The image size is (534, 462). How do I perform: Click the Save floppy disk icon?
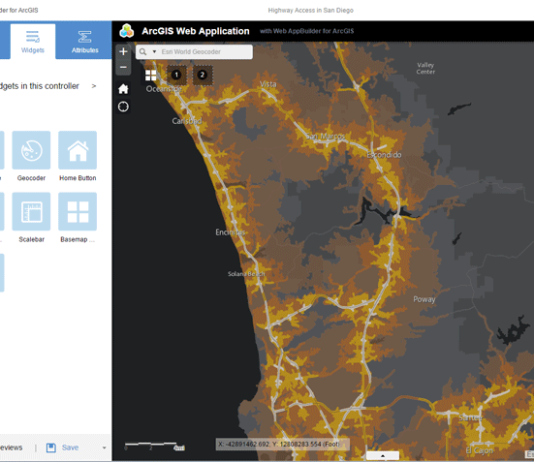[x=51, y=448]
